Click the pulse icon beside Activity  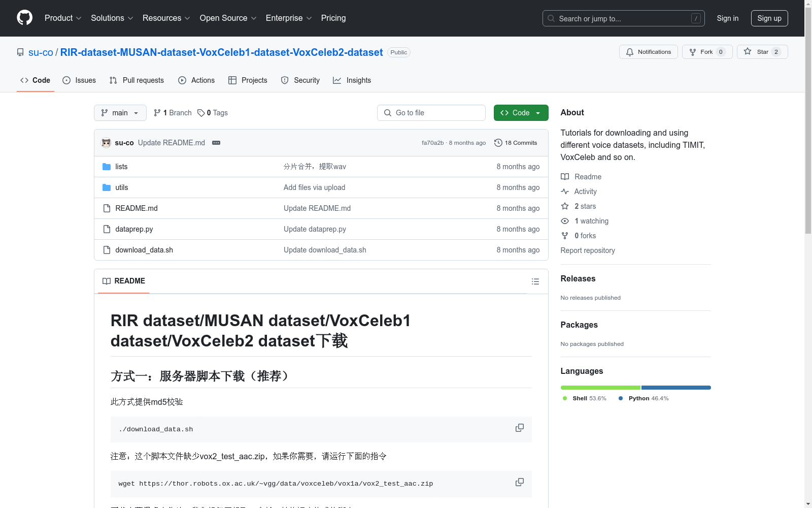click(565, 192)
